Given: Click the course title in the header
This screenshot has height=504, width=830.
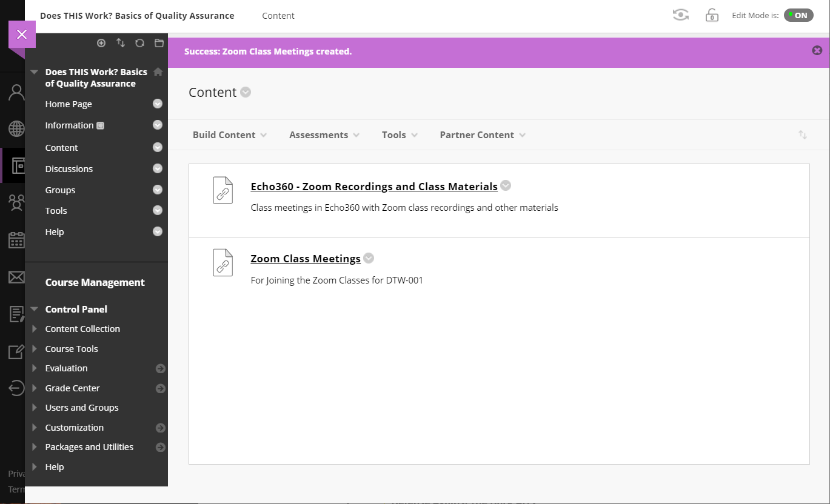Looking at the screenshot, I should (x=137, y=16).
